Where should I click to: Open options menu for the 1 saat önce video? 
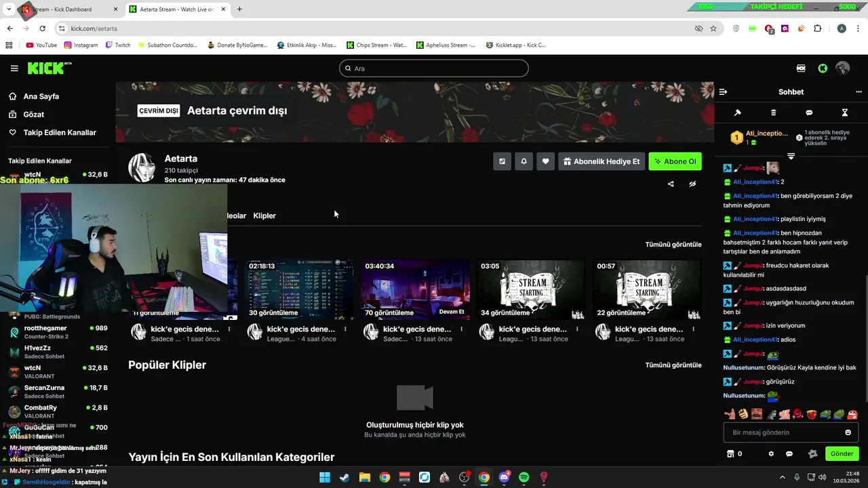point(229,329)
